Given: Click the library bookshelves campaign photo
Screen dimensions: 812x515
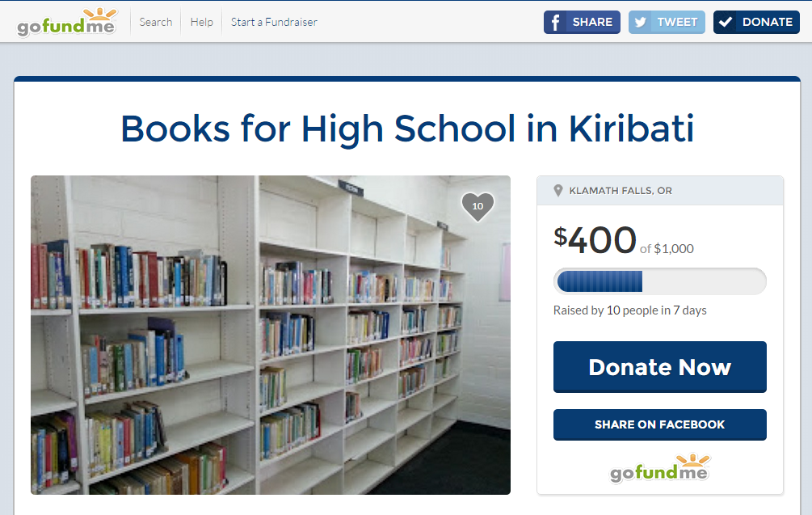Looking at the screenshot, I should click(x=271, y=335).
